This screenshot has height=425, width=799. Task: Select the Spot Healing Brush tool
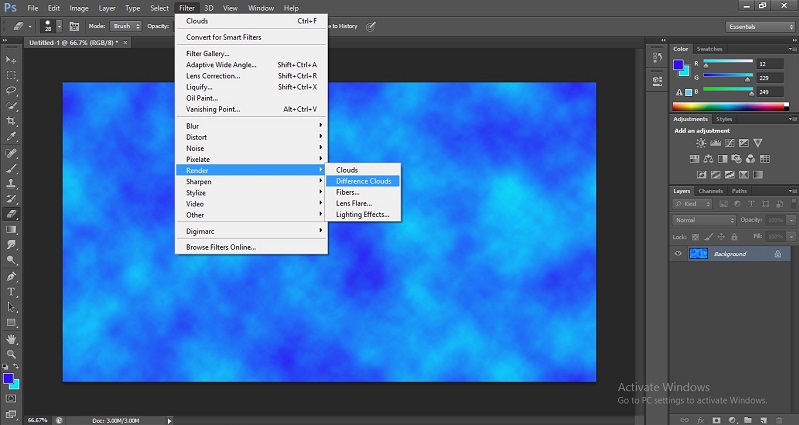[11, 153]
